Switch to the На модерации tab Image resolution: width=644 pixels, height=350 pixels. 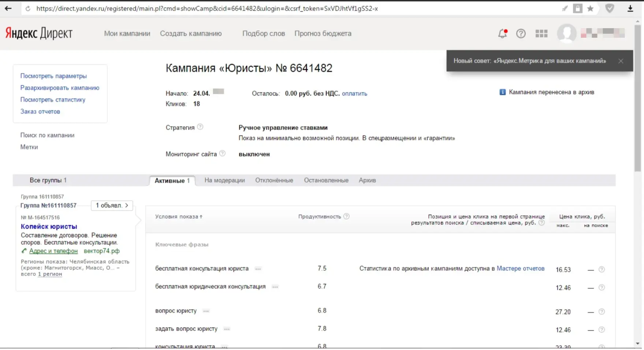(x=224, y=180)
